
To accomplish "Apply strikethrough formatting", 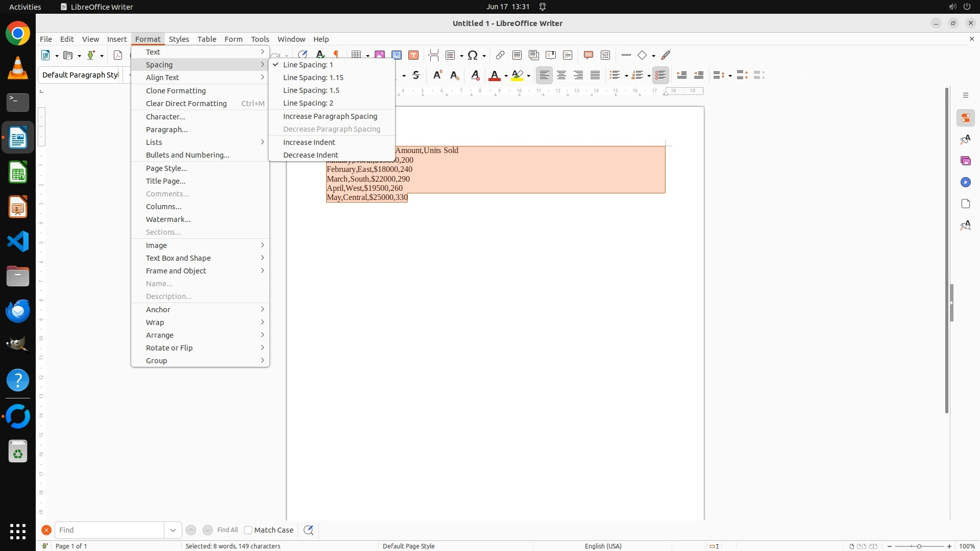I will [416, 76].
